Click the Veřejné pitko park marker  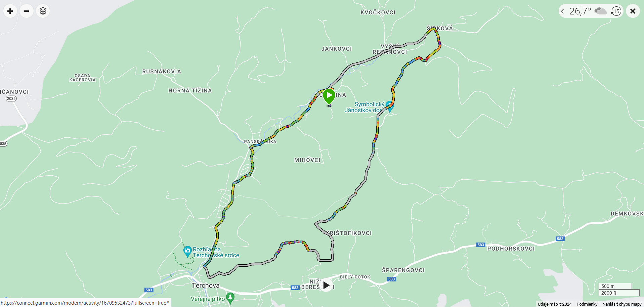pos(230,298)
